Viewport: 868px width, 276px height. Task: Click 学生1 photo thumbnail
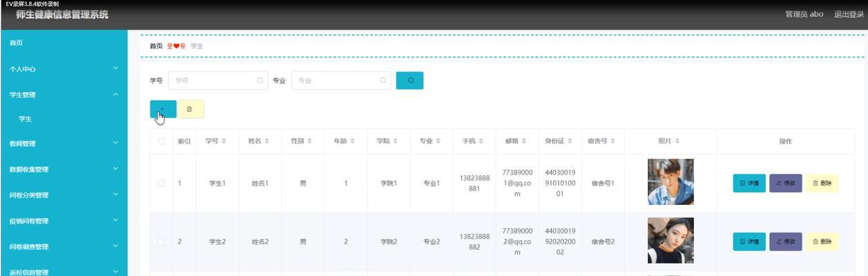pos(671,182)
